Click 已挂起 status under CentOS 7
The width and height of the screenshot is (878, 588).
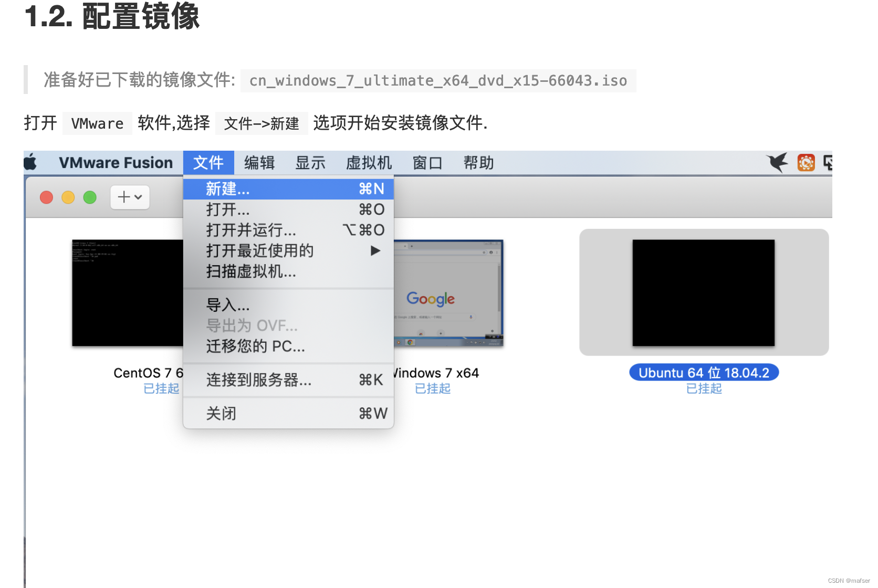point(161,388)
